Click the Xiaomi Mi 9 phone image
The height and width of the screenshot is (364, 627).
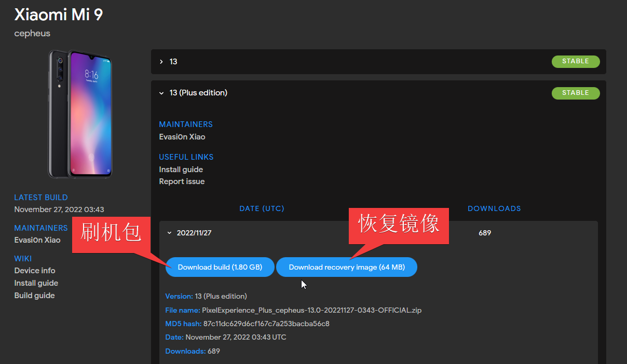coord(80,115)
